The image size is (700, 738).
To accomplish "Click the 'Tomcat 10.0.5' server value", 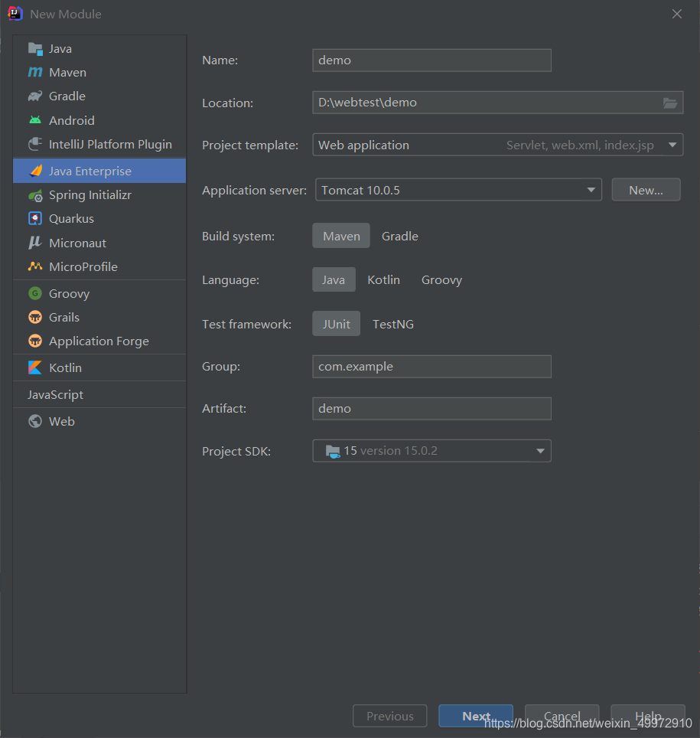I will click(x=360, y=190).
